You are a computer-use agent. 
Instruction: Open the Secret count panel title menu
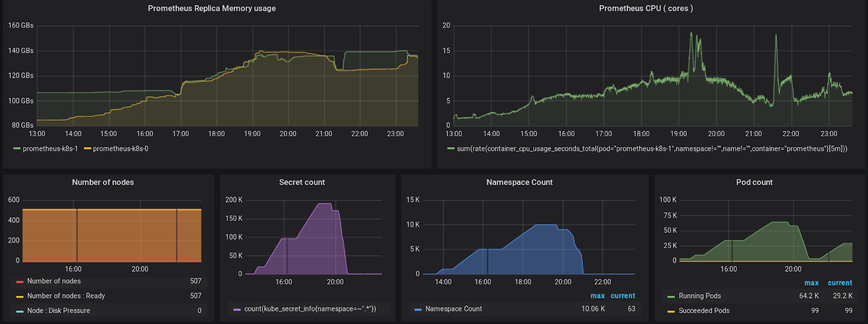coord(302,182)
